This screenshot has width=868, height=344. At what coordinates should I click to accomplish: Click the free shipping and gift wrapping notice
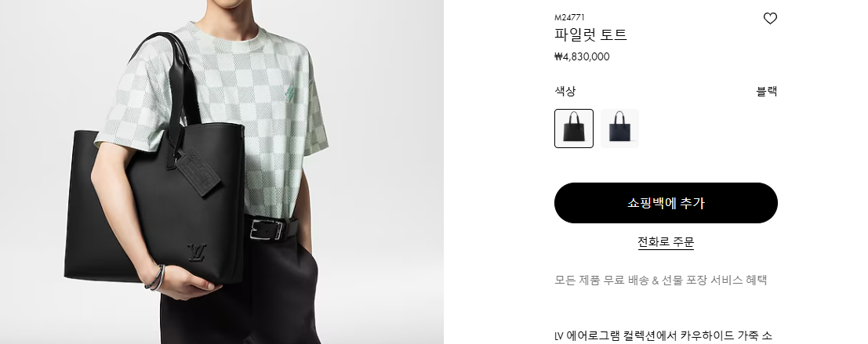coord(661,280)
